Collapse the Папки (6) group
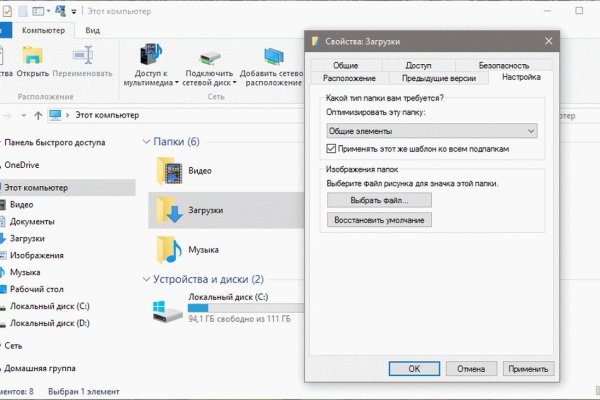 coord(149,141)
